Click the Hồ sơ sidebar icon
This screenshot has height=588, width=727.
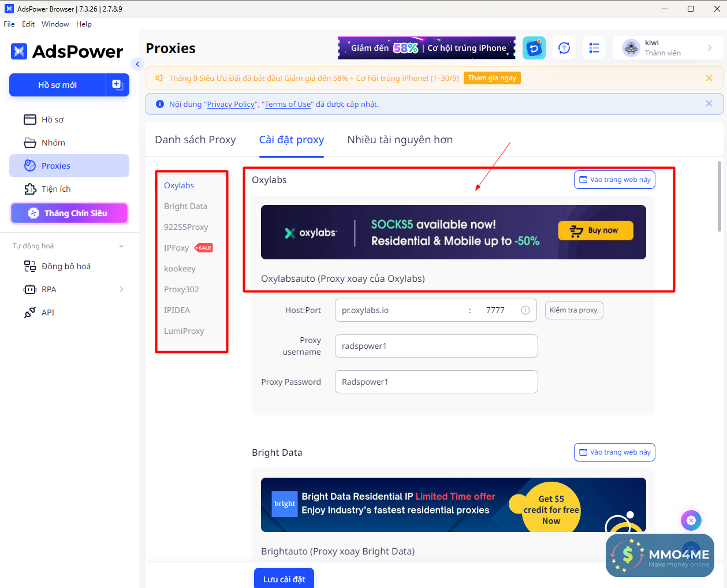pos(30,120)
